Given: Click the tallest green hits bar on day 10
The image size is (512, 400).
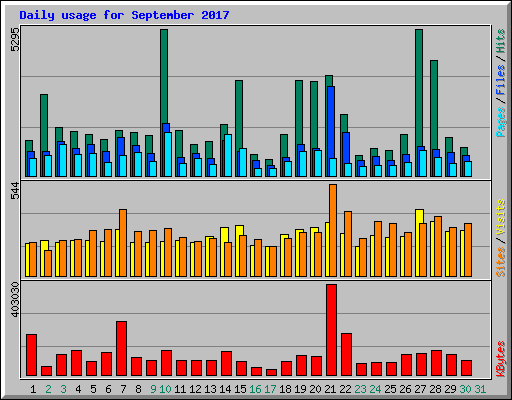Looking at the screenshot, I should (x=164, y=77).
